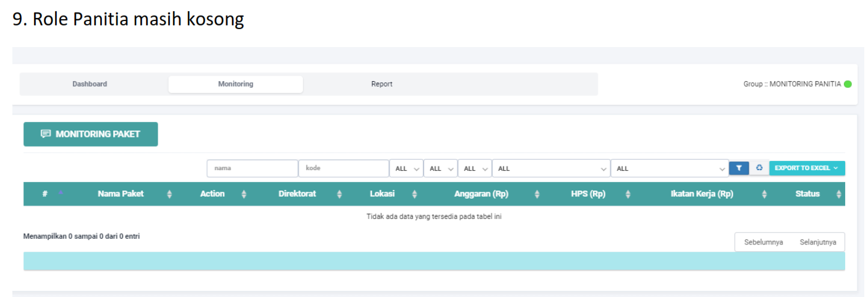Click the sort arrows beside Status
The image size is (868, 297).
click(838, 194)
